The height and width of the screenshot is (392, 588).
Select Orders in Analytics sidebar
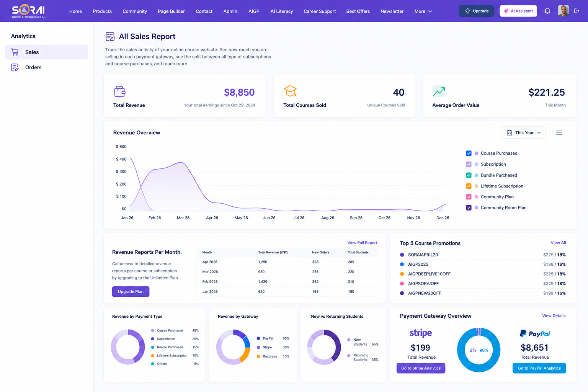[x=47, y=67]
